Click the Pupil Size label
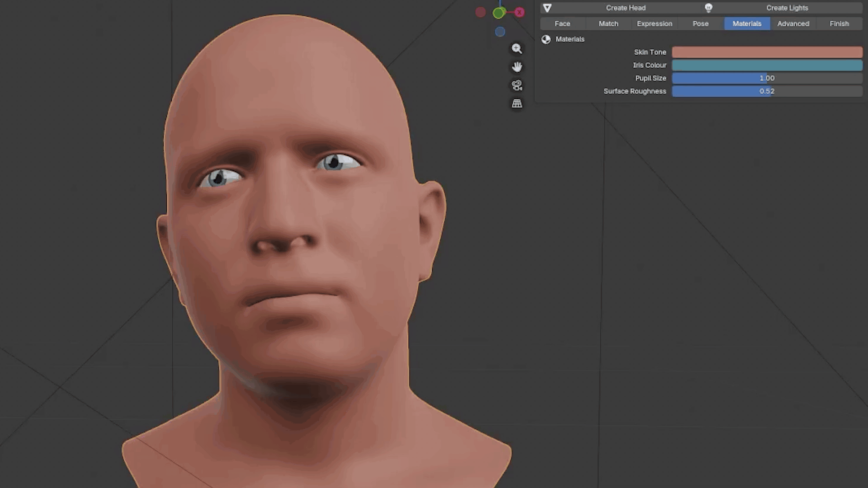The width and height of the screenshot is (868, 488). pos(651,78)
